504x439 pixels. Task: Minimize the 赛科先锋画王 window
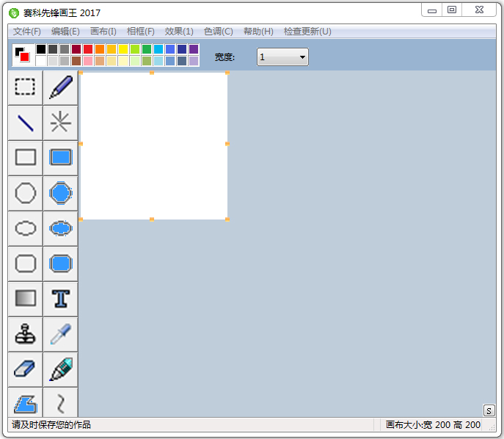(432, 10)
